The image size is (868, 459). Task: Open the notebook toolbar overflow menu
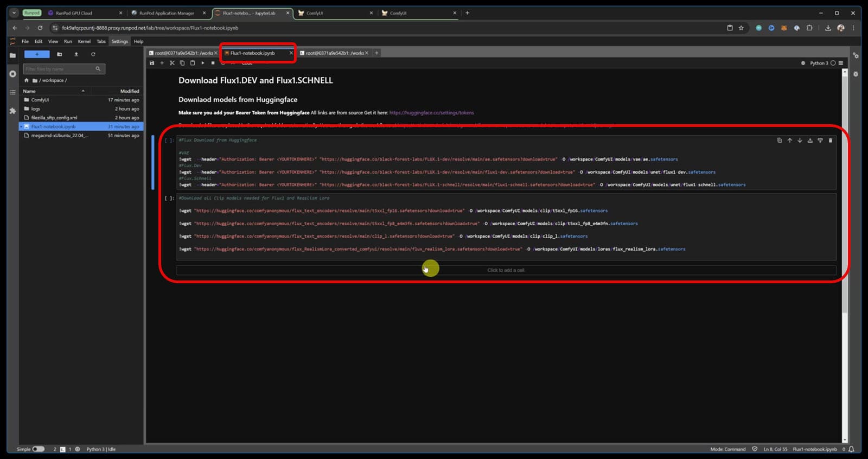tap(841, 63)
